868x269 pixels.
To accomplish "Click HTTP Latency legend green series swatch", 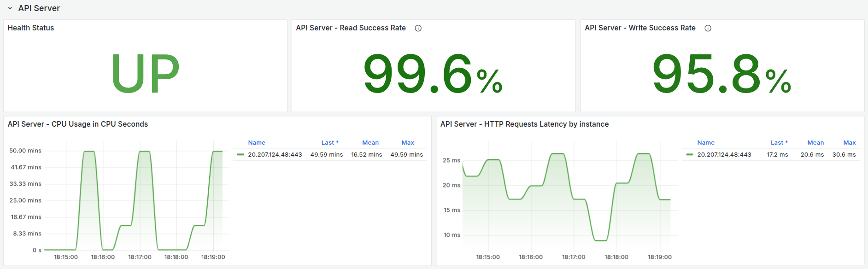I will pyautogui.click(x=689, y=155).
